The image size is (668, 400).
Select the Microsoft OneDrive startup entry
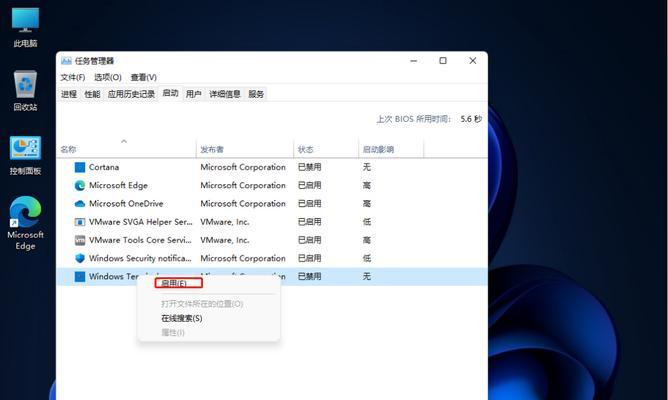(126, 204)
